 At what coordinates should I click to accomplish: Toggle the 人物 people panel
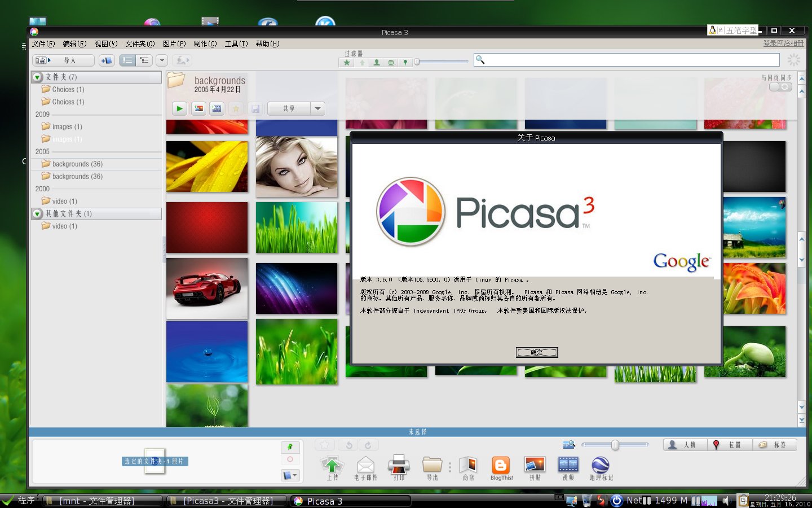(x=685, y=445)
